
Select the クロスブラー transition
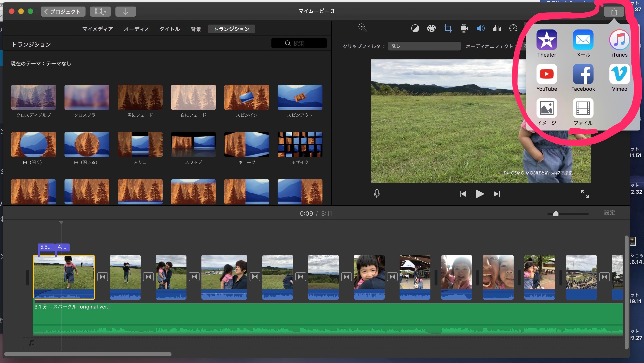[x=87, y=97]
